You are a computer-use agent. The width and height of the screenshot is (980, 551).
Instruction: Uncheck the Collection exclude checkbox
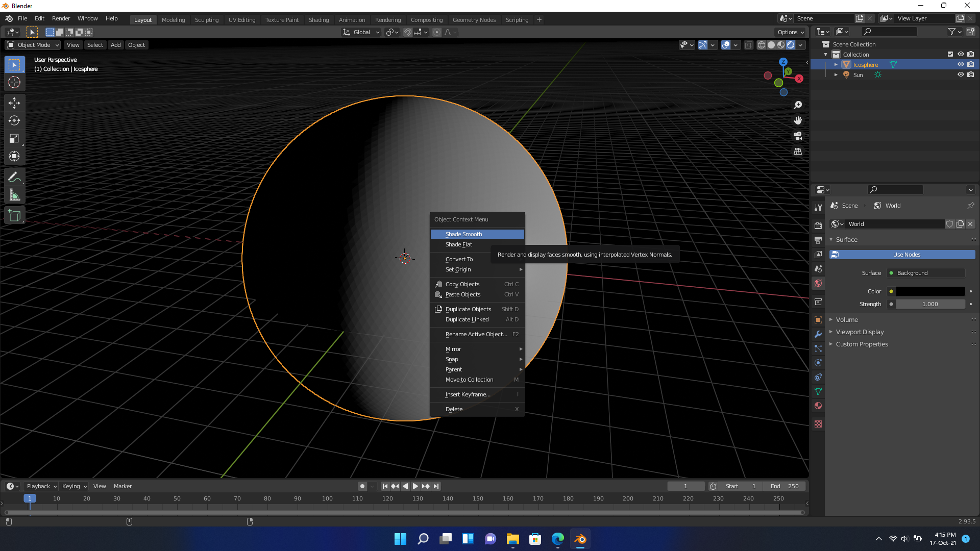pos(950,54)
